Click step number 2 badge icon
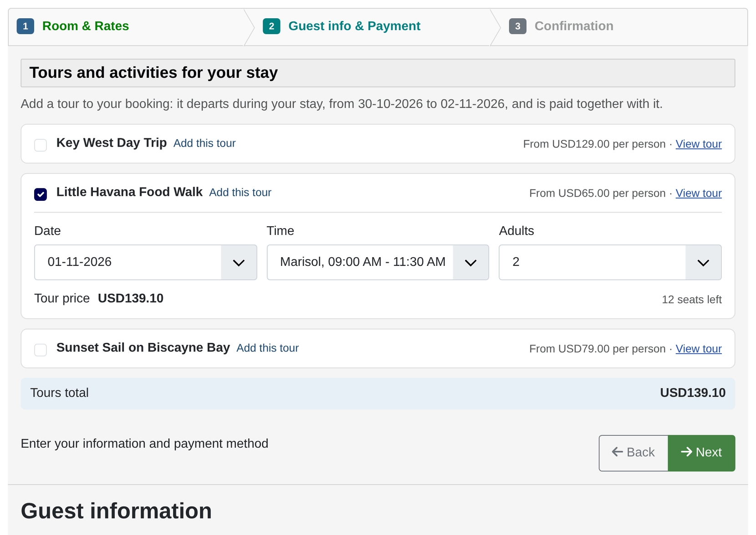756x535 pixels. point(271,26)
